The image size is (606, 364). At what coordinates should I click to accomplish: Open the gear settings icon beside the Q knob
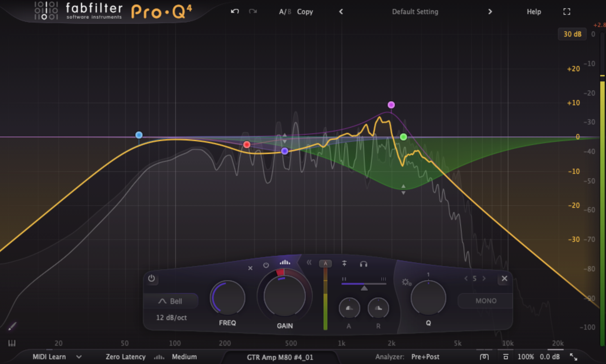coord(406,282)
